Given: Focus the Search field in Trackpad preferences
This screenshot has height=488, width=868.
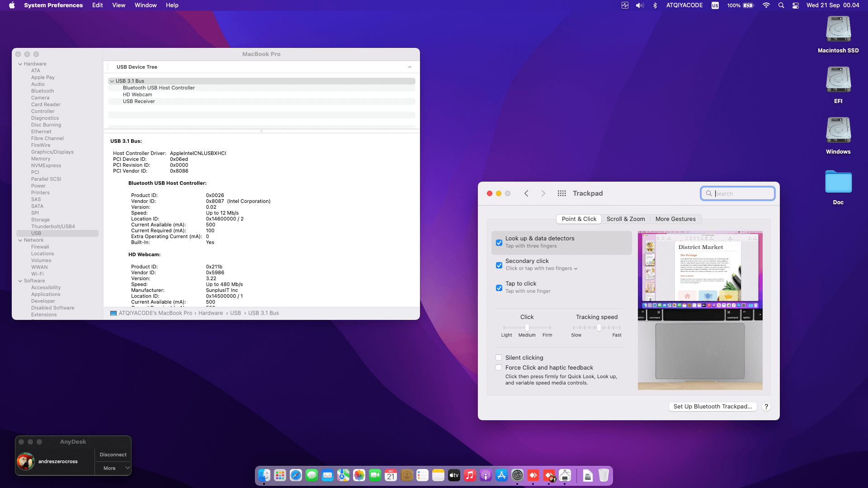Looking at the screenshot, I should [737, 193].
